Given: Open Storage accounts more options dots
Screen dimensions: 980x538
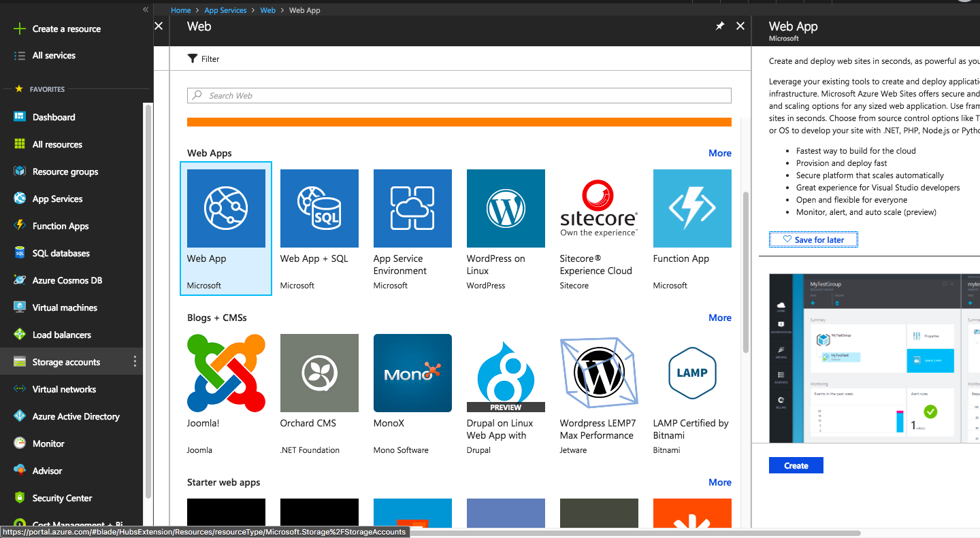Looking at the screenshot, I should point(135,362).
